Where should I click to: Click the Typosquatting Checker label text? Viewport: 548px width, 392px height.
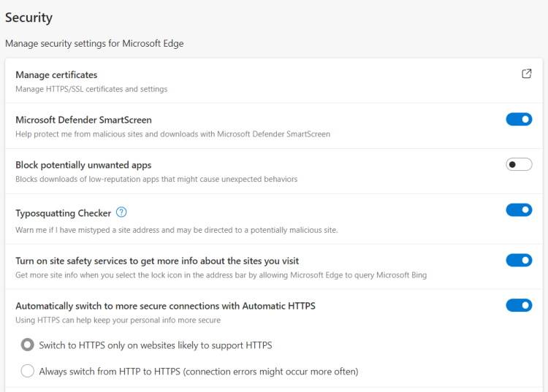click(x=63, y=213)
